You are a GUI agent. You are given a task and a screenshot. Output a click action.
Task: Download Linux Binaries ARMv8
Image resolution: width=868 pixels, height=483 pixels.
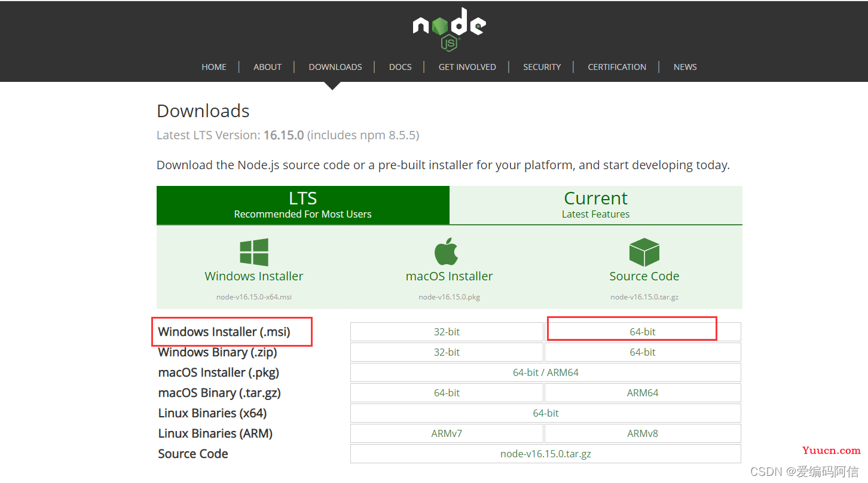tap(643, 433)
